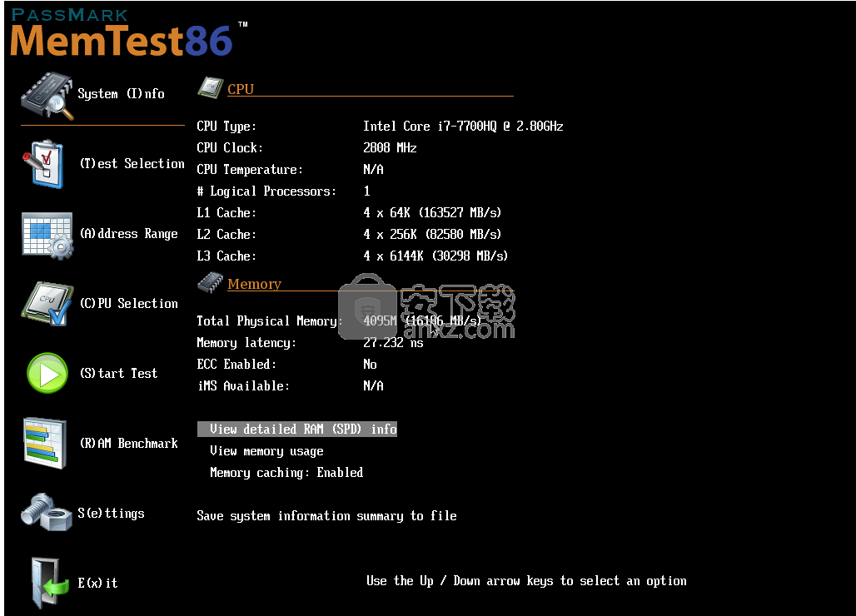
Task: Click the CPU section header chip icon
Action: (x=209, y=88)
